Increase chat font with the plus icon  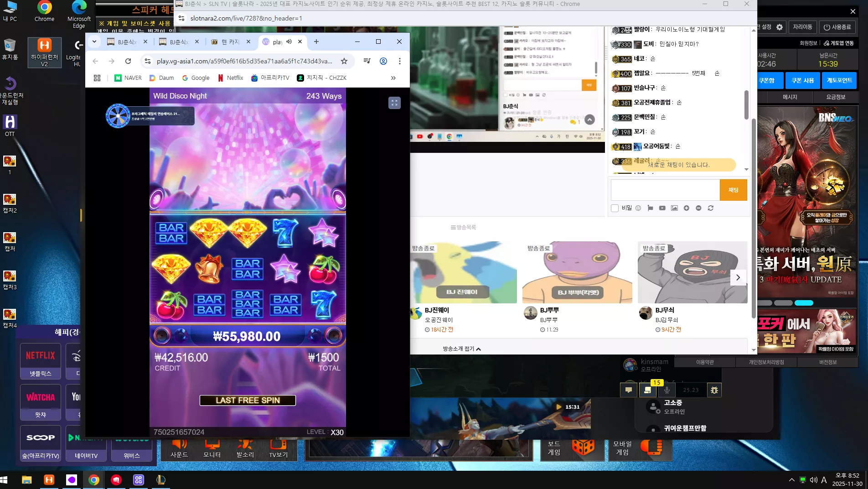point(686,208)
